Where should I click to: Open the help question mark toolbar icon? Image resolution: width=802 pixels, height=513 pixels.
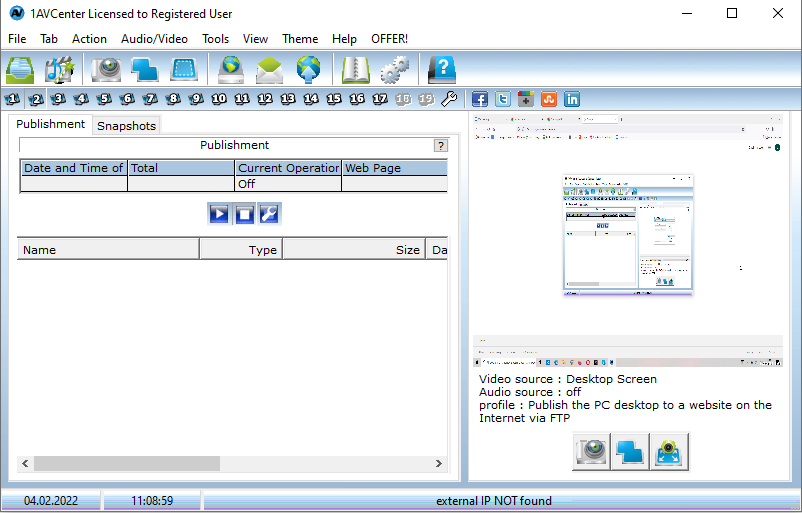441,69
